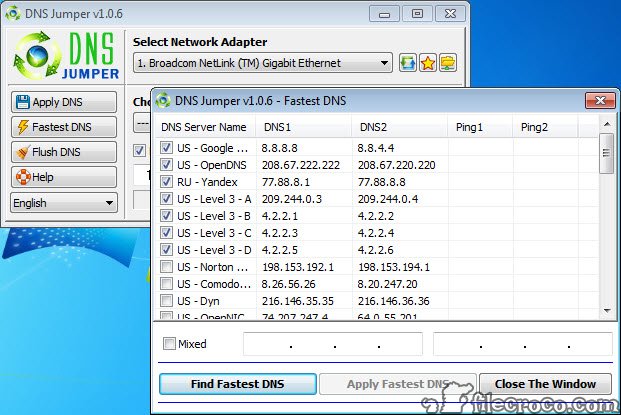Uncheck US - Level 3 - B checkbox
The width and height of the screenshot is (621, 415).
[x=166, y=216]
